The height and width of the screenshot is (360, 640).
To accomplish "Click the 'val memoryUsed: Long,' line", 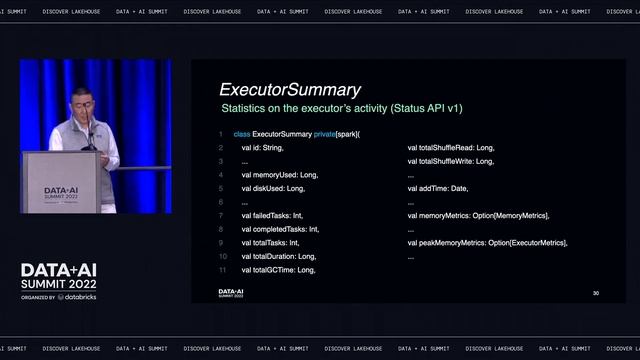I will 280,175.
